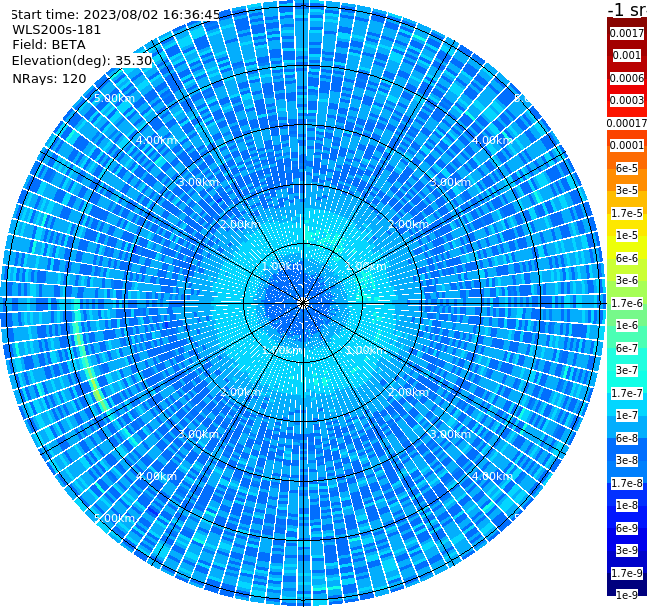This screenshot has height=607, width=647.
Task: Click the Start time 2023/08/02 16:36:45 text
Action: click(116, 15)
